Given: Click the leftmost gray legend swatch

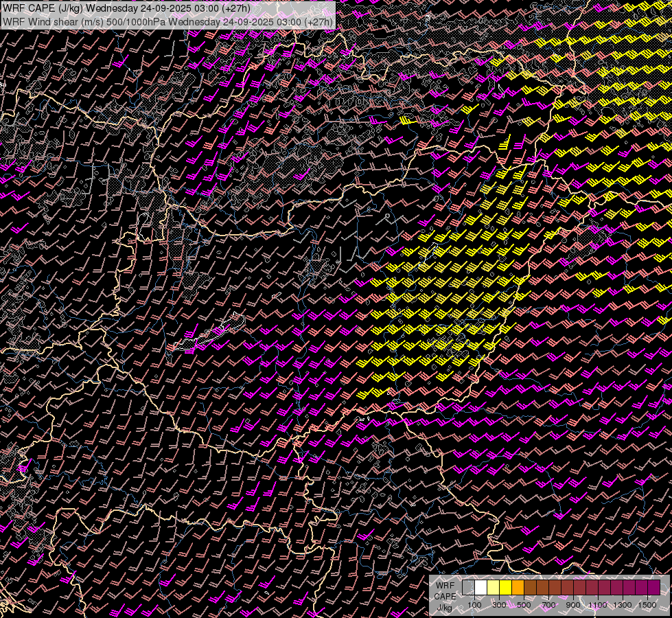Looking at the screenshot, I should point(468,588).
